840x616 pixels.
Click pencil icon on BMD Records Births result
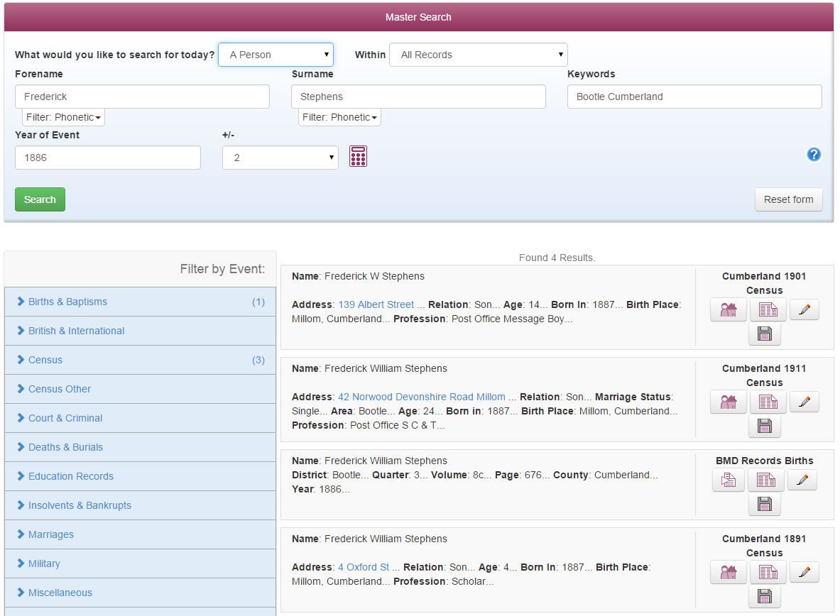[802, 479]
